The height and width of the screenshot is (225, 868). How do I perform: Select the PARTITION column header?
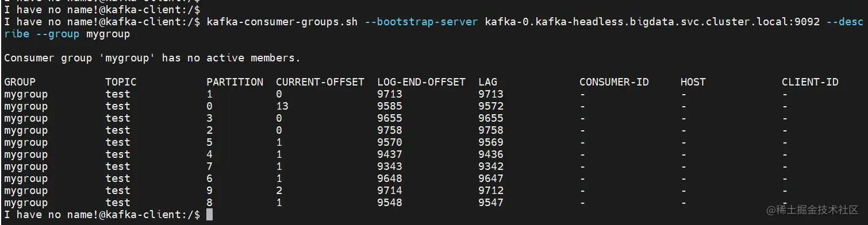point(235,82)
